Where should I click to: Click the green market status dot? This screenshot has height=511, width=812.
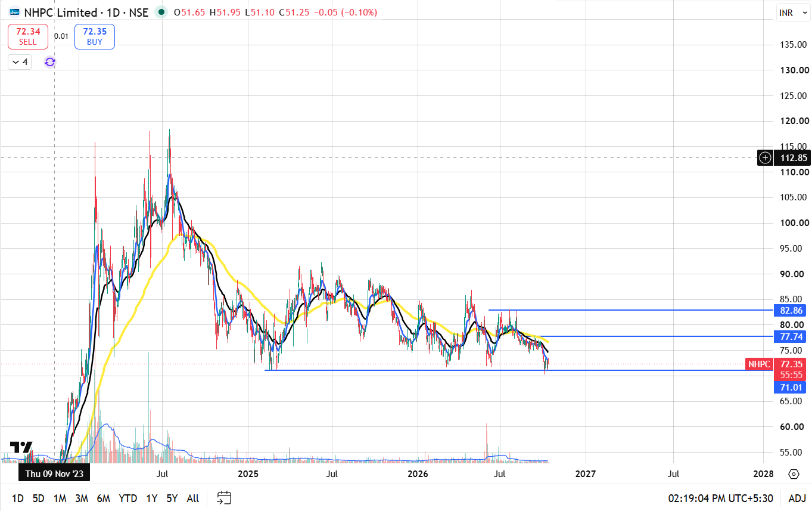coord(160,12)
